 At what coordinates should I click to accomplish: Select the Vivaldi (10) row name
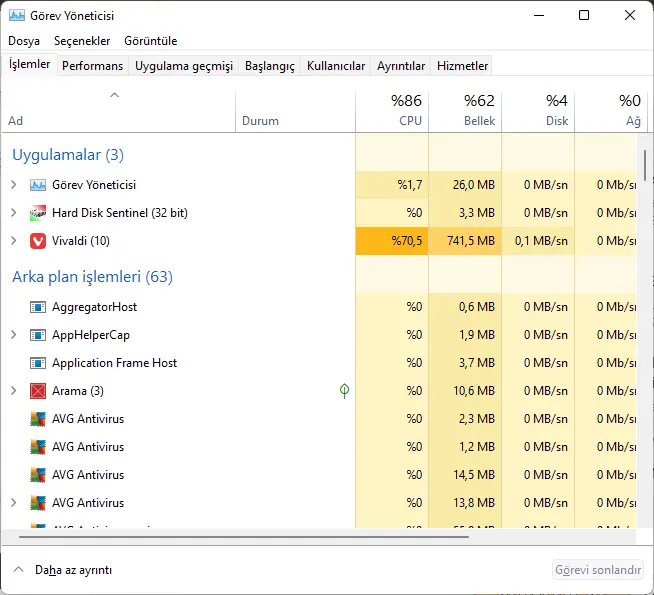[81, 241]
